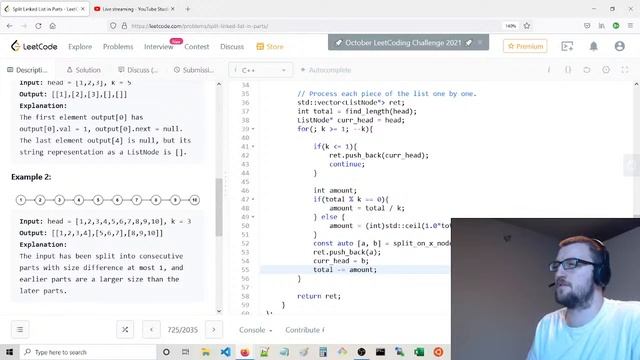Click the 'Example 2:' heading
Image resolution: width=640 pixels, height=360 pixels.
click(x=31, y=177)
